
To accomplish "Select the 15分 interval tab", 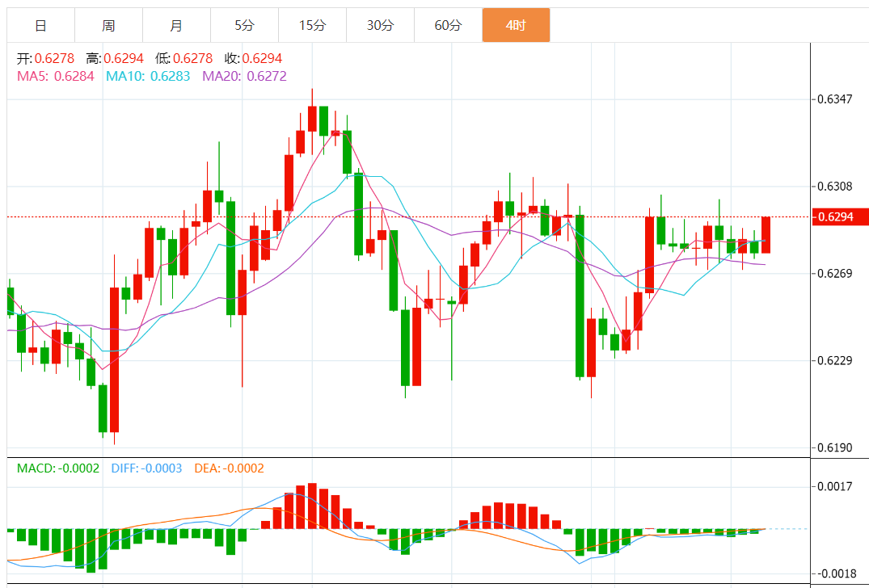I will 312,26.
